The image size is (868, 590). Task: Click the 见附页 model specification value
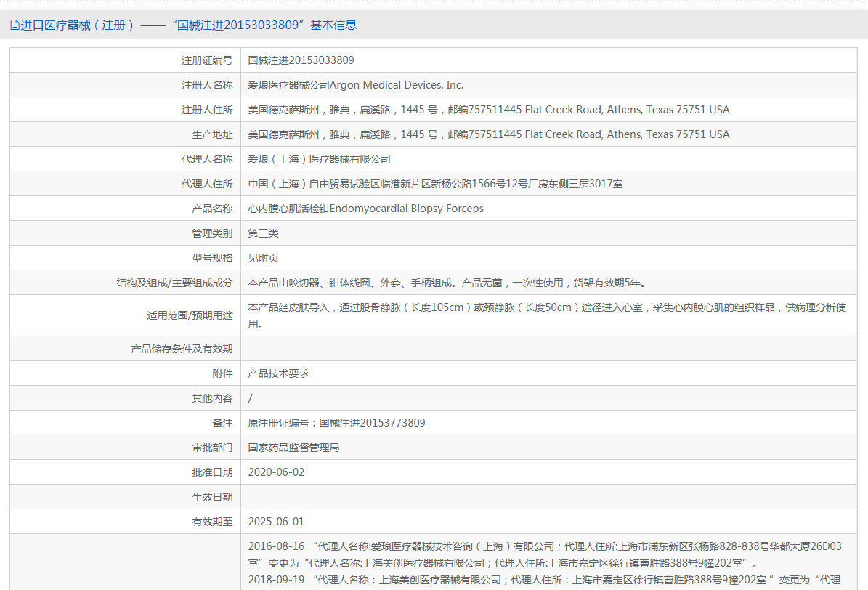click(x=264, y=258)
